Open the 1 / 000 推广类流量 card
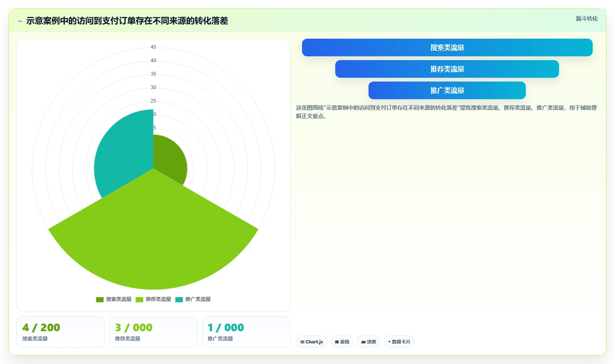The height and width of the screenshot is (364, 615). tap(246, 332)
